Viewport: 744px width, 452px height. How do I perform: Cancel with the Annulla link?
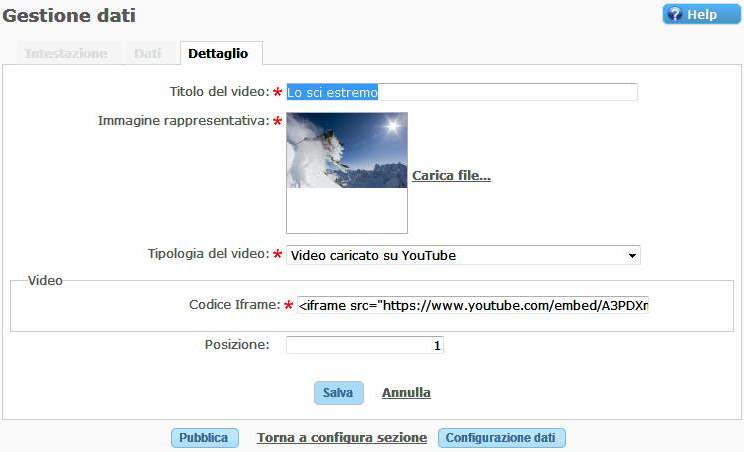click(x=406, y=393)
